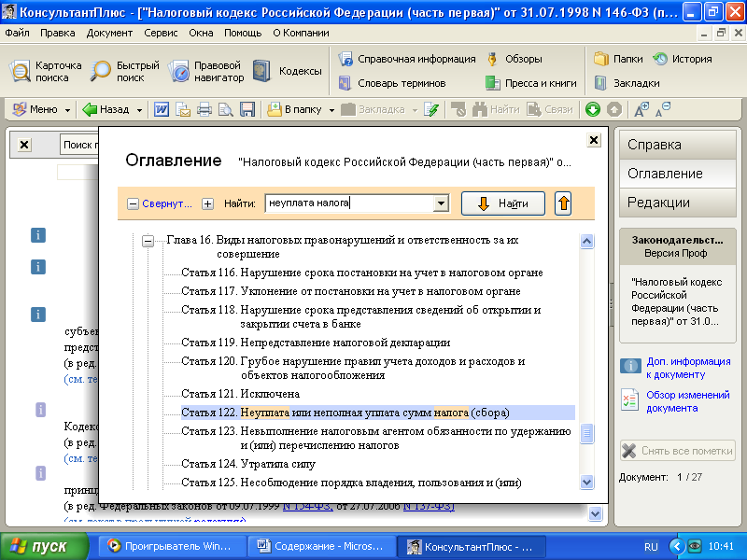This screenshot has height=560, width=747.
Task: Export document to Word icon
Action: tap(161, 109)
